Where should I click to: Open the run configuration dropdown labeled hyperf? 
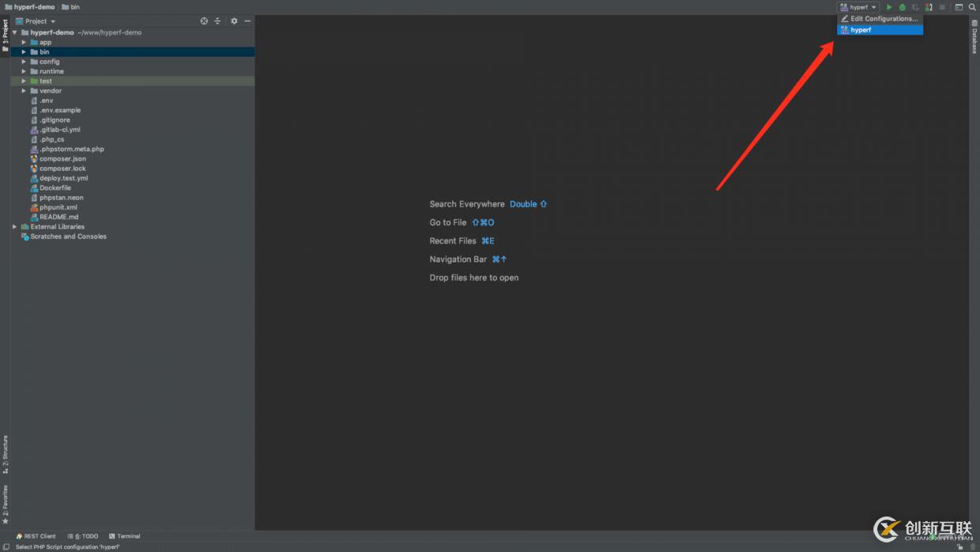(x=858, y=7)
